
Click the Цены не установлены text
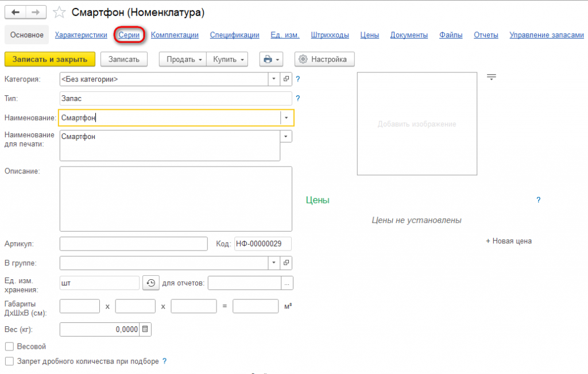416,221
